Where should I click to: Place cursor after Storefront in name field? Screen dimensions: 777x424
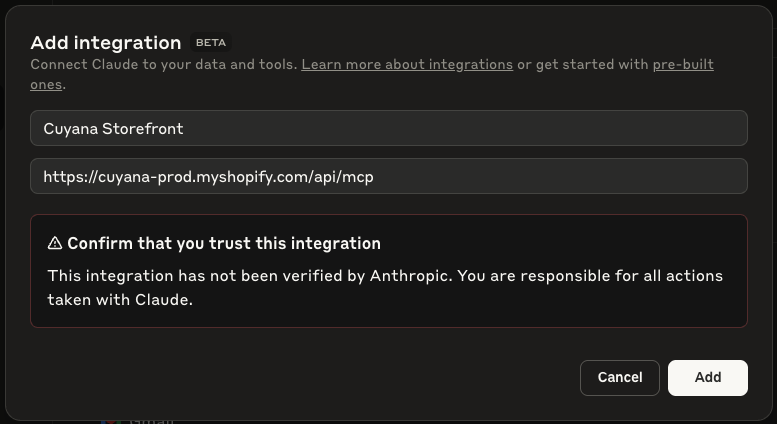point(184,129)
